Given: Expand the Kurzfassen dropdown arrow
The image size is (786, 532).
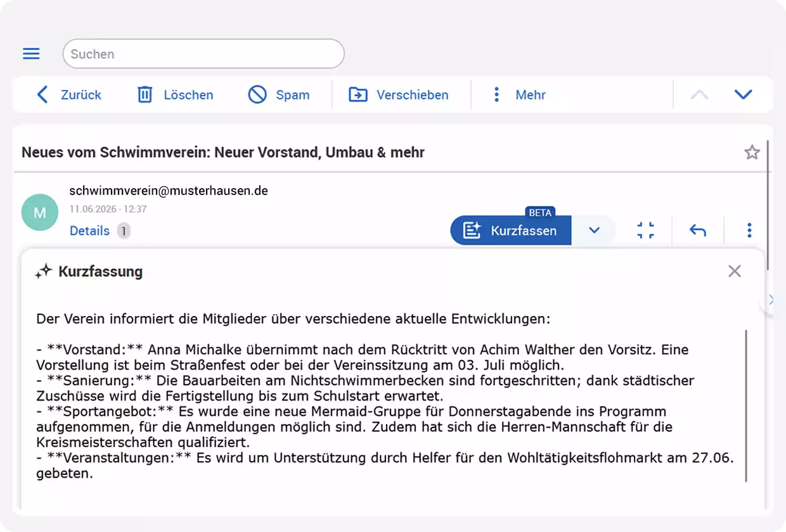Looking at the screenshot, I should pos(594,231).
